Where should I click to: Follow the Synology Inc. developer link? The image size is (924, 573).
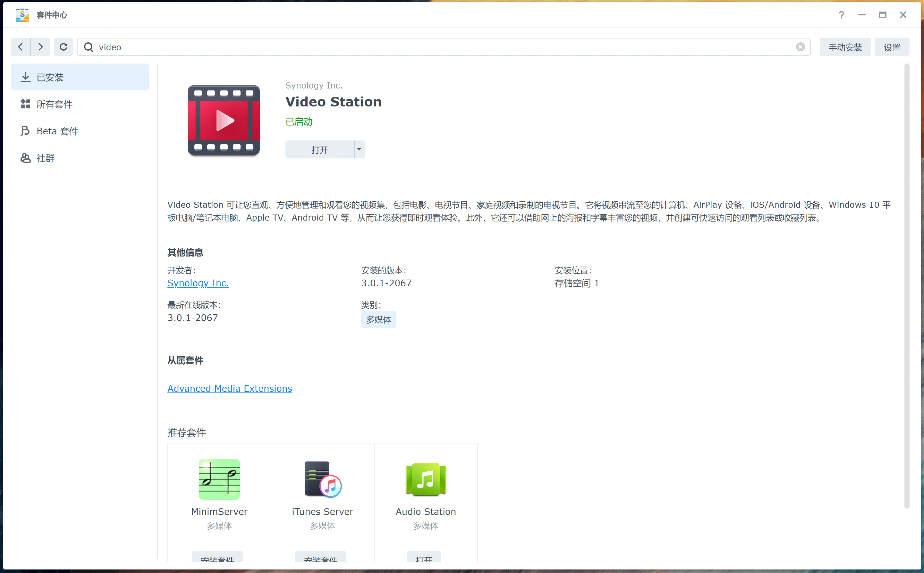[x=198, y=283]
